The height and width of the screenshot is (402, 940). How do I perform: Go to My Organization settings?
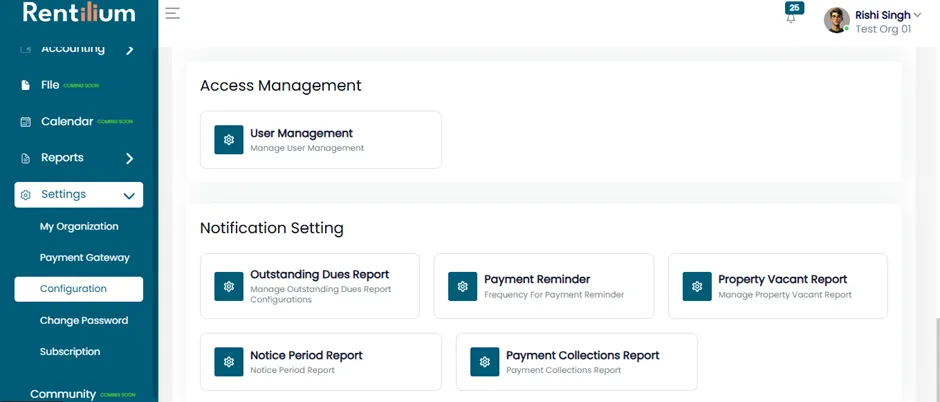coord(79,226)
